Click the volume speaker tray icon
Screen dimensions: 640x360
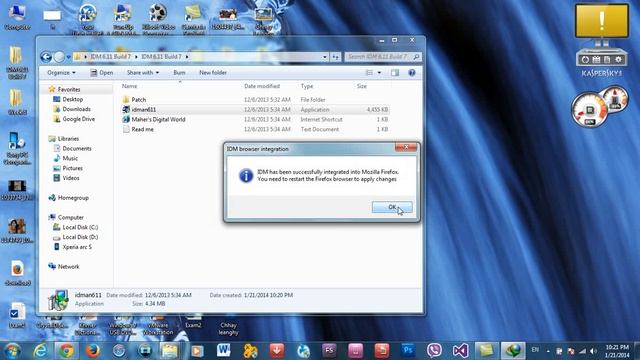[593, 351]
